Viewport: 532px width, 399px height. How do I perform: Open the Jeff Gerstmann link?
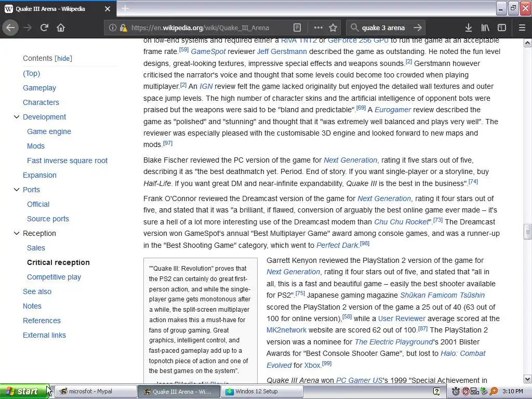click(282, 51)
